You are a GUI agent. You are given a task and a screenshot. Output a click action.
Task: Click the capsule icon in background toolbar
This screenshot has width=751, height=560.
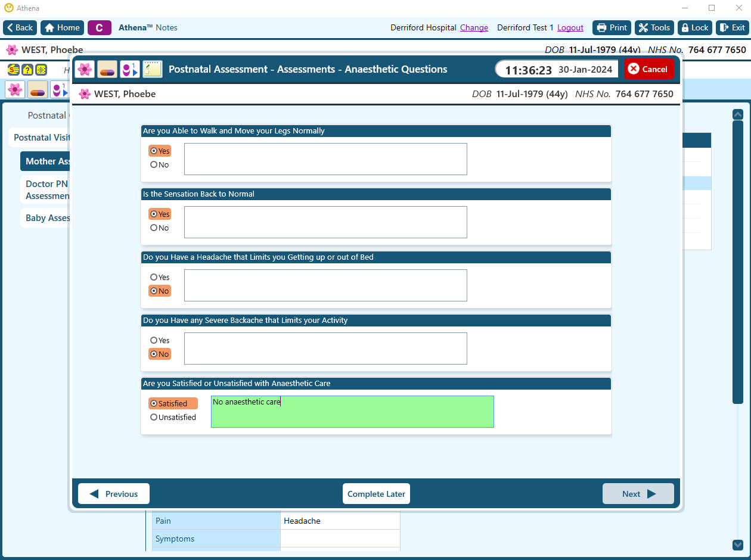[38, 89]
